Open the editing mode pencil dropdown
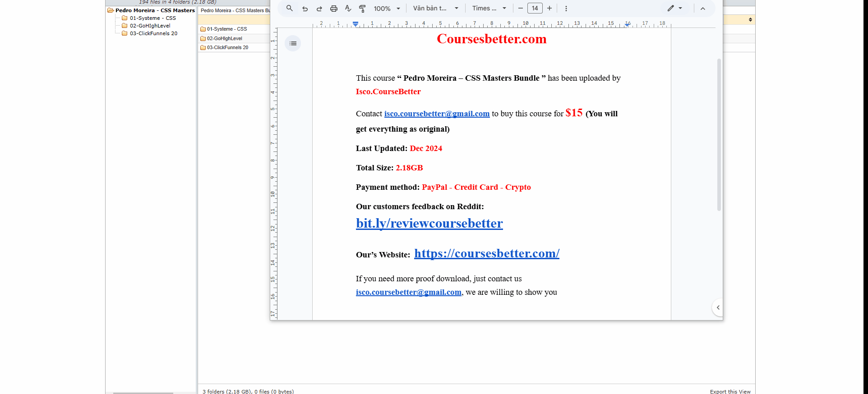 (x=675, y=8)
